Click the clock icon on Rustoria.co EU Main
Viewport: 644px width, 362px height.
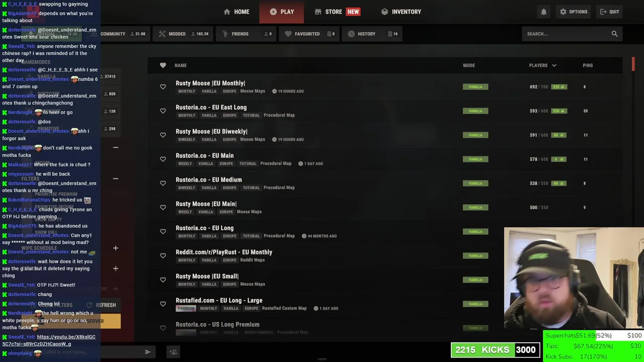tap(300, 163)
